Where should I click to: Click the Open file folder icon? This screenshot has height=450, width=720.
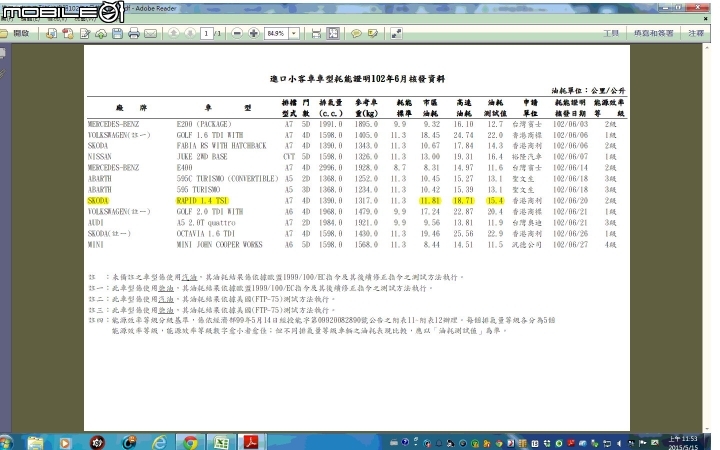pos(4,33)
